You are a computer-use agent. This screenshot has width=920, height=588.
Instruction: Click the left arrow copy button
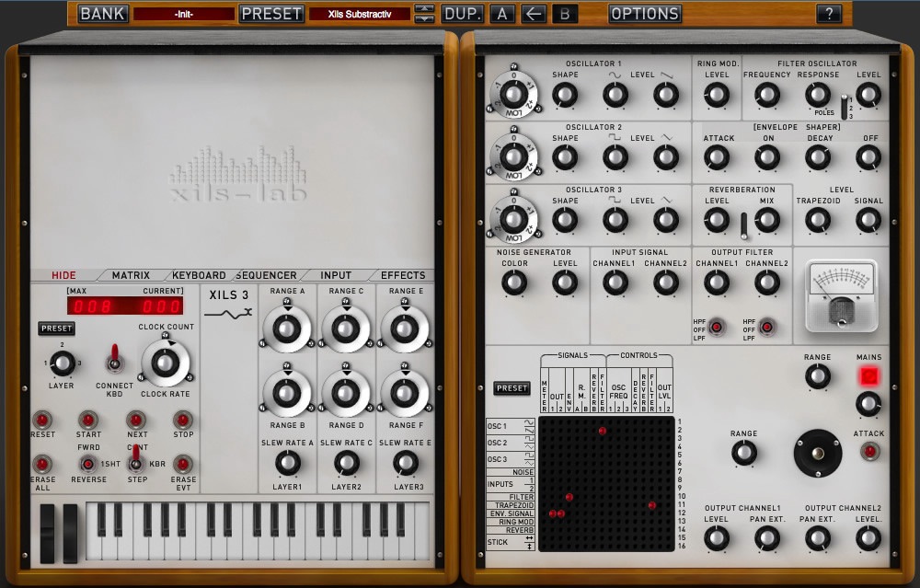(533, 14)
